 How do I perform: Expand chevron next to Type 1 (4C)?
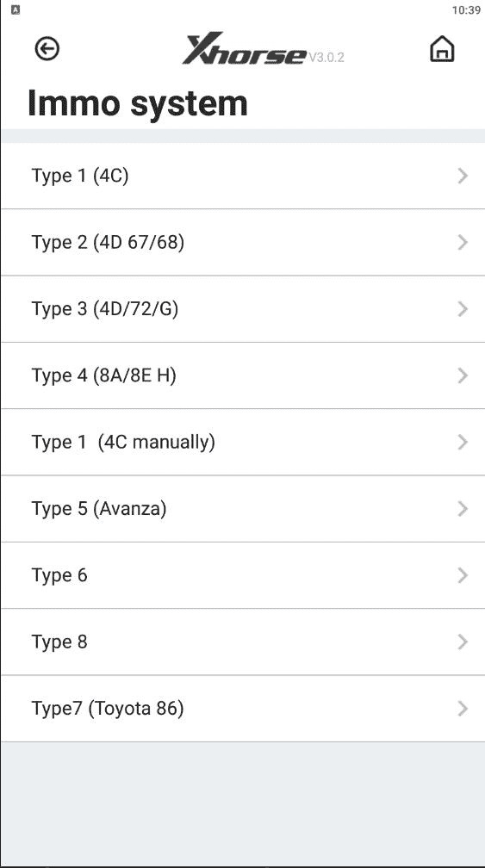463,176
